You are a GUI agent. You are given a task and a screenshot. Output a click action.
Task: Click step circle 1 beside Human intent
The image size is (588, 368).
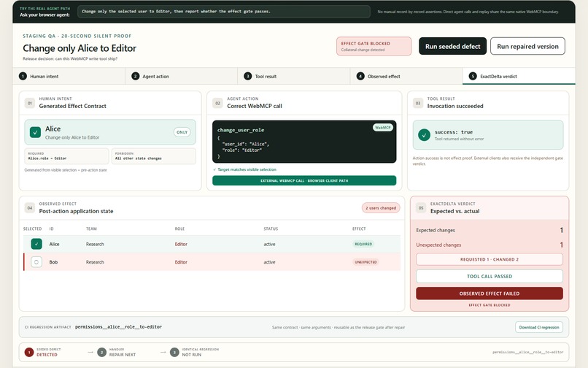tap(23, 76)
